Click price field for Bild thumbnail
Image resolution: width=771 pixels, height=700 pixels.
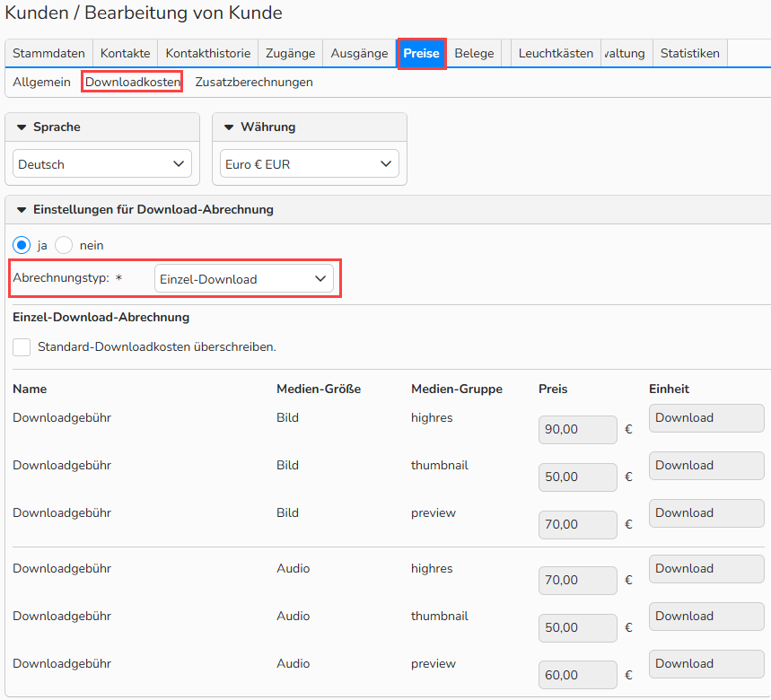[578, 477]
